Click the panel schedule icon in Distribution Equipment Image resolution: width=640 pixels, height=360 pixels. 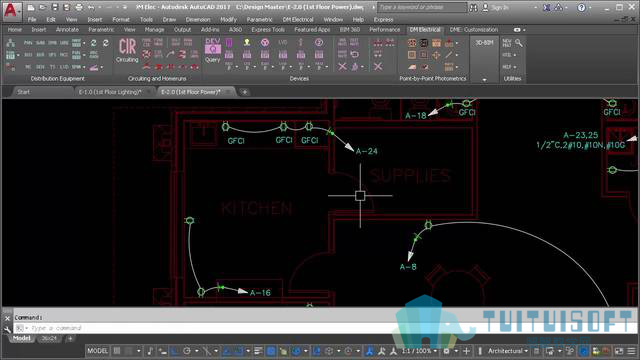click(x=10, y=55)
